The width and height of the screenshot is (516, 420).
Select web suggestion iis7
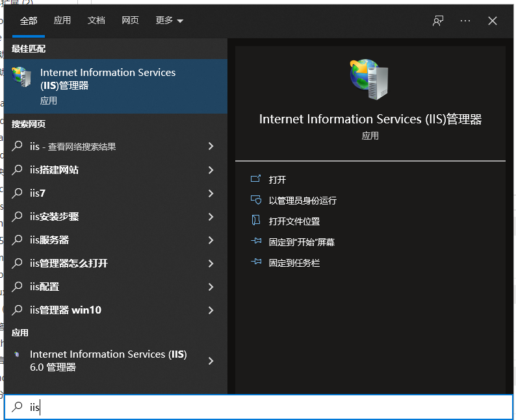click(116, 193)
